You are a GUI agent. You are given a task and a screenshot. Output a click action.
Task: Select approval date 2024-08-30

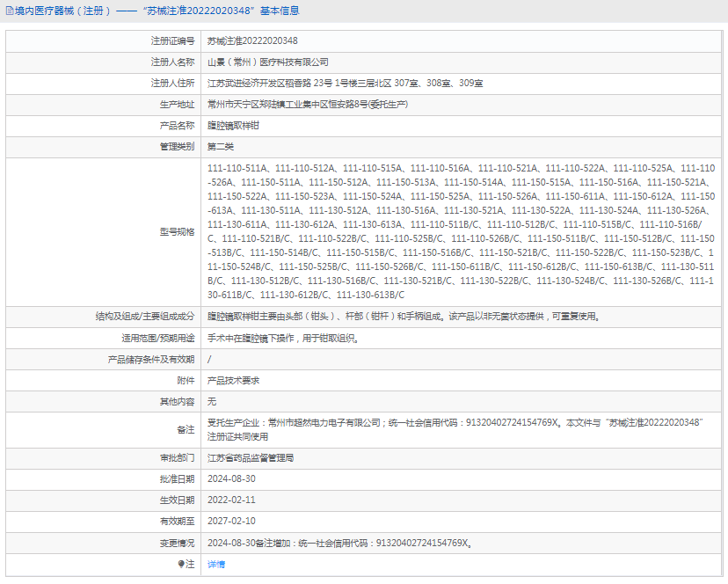coord(231,479)
